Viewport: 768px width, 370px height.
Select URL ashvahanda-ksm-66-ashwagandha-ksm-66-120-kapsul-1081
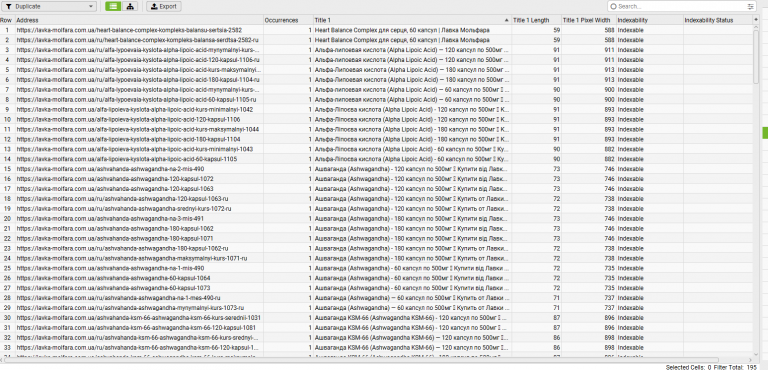(136, 328)
